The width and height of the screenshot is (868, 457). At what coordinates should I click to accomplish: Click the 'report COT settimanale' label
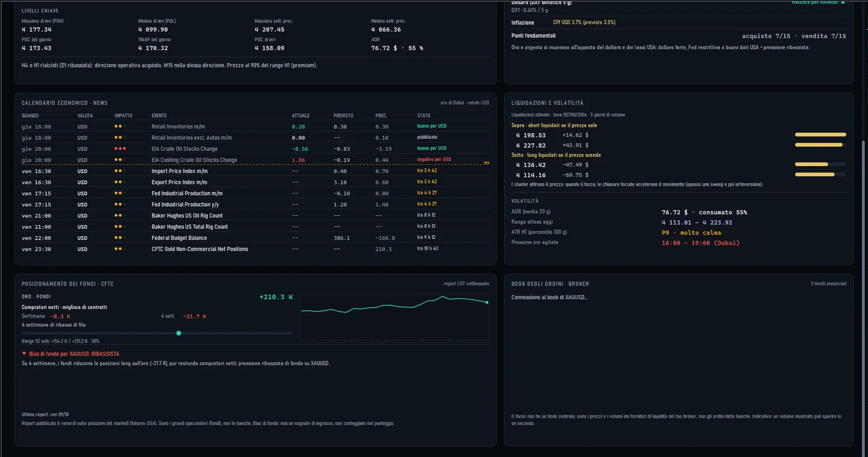(x=466, y=284)
